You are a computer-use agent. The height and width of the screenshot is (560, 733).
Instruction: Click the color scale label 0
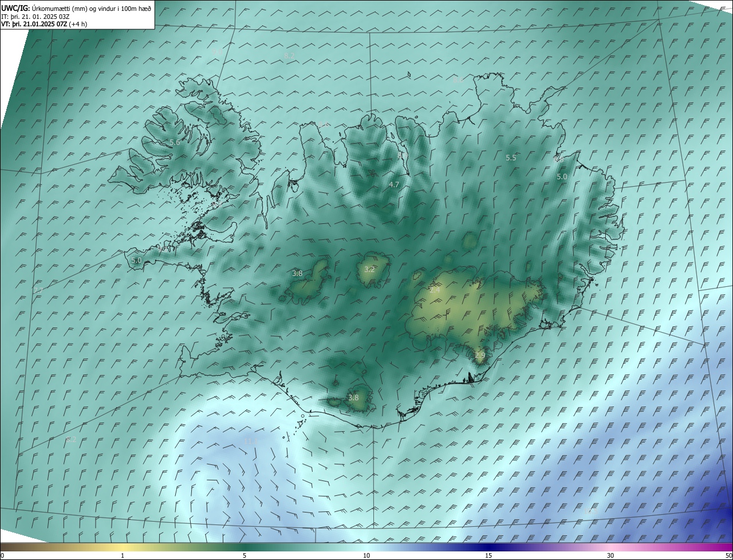click(2, 555)
